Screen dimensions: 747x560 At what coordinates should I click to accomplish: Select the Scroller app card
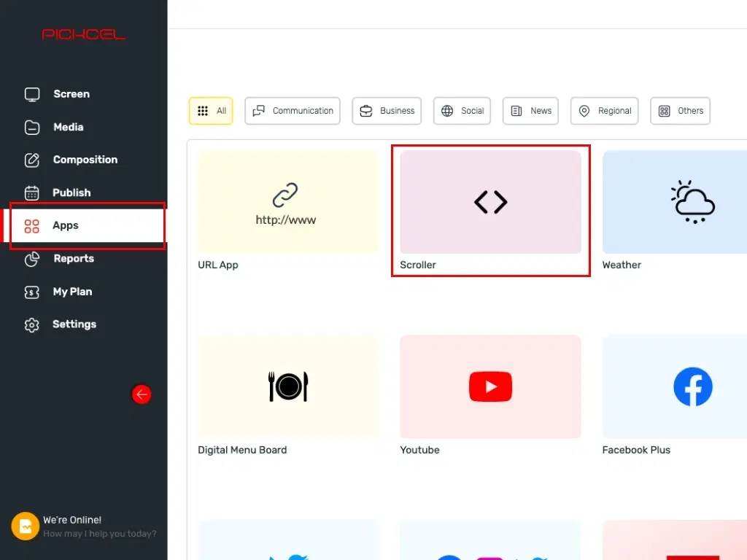click(x=490, y=202)
